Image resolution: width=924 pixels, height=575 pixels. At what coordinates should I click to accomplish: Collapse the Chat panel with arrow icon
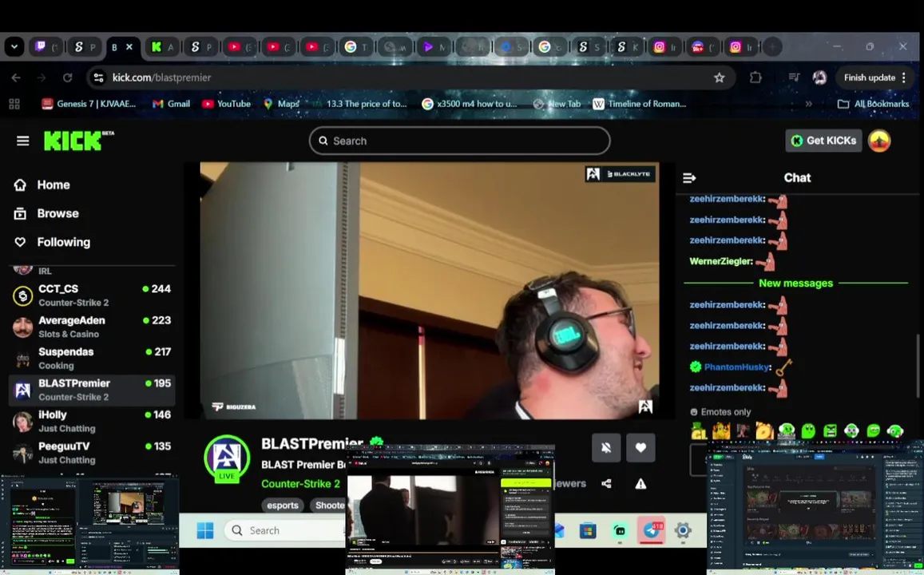689,178
